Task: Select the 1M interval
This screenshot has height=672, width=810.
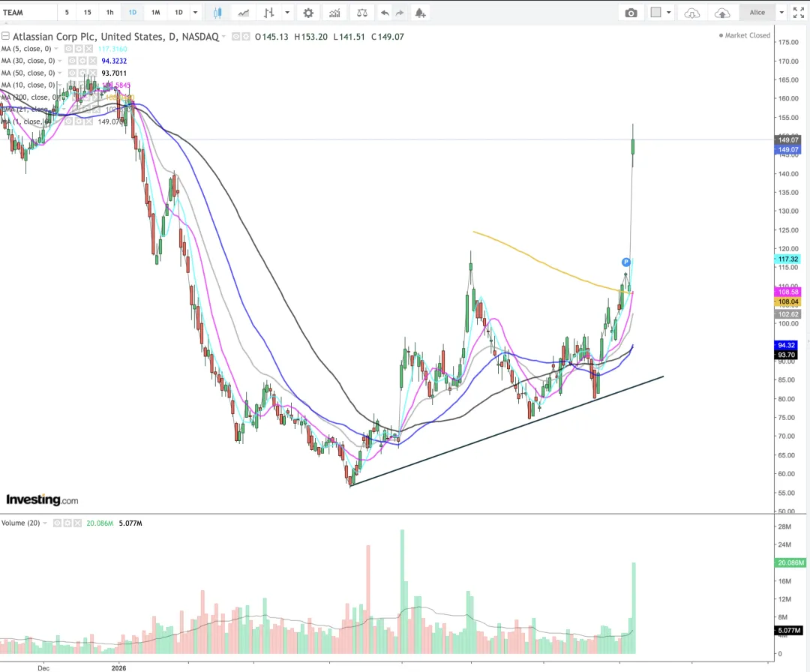Action: (155, 13)
